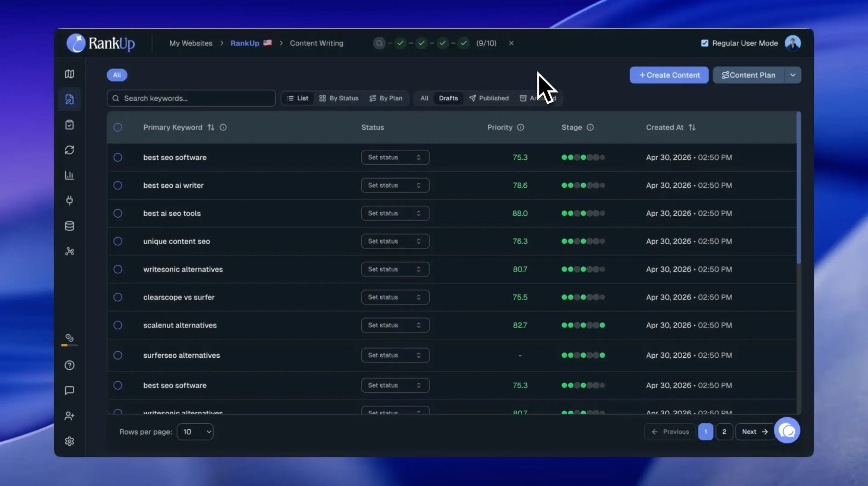Open the Rows per page dropdown
The height and width of the screenshot is (486, 868).
[195, 432]
